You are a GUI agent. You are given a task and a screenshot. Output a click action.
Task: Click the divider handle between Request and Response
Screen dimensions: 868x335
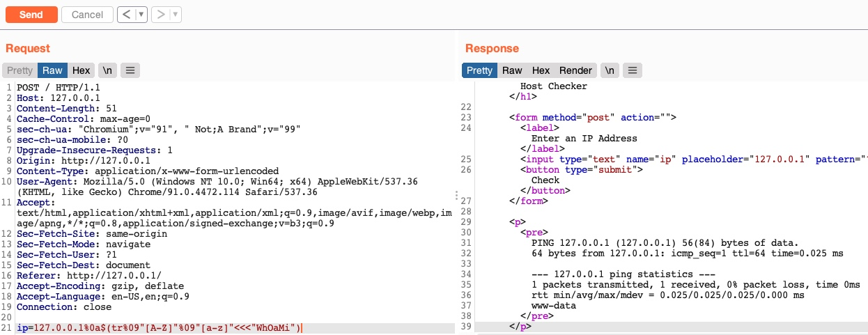point(456,196)
